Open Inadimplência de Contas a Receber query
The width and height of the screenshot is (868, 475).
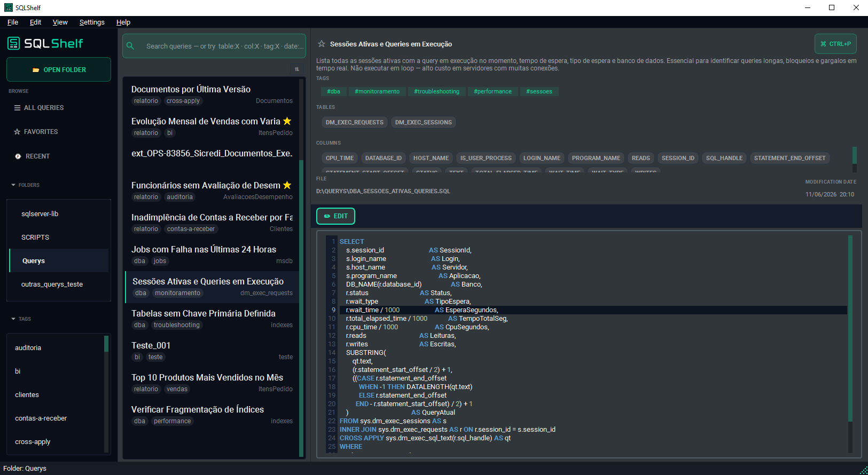point(212,223)
